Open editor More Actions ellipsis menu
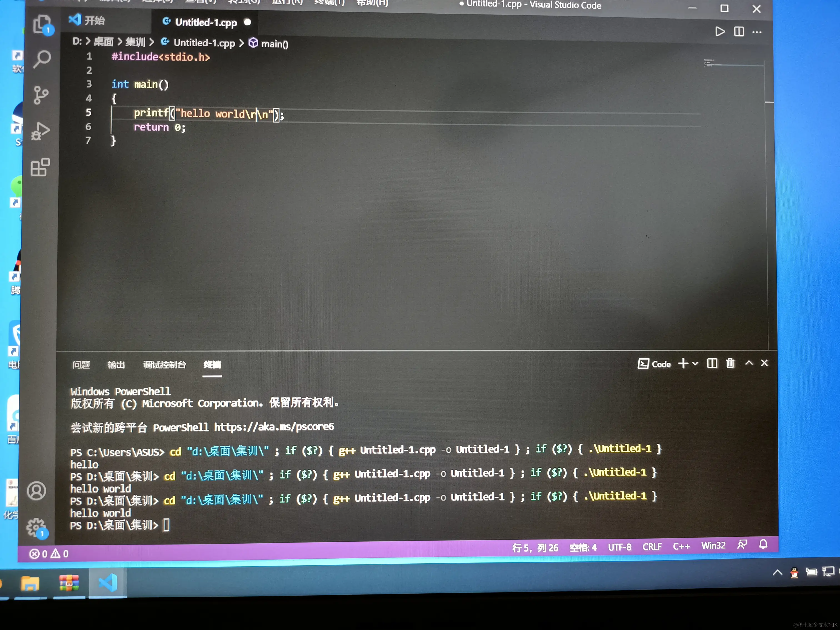Viewport: 840px width, 630px height. tap(757, 32)
